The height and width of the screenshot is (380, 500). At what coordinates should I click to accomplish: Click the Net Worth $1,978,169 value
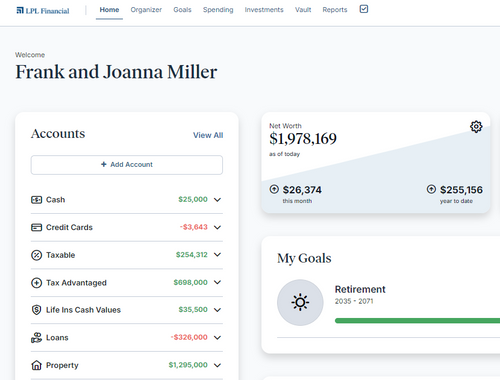pos(303,139)
